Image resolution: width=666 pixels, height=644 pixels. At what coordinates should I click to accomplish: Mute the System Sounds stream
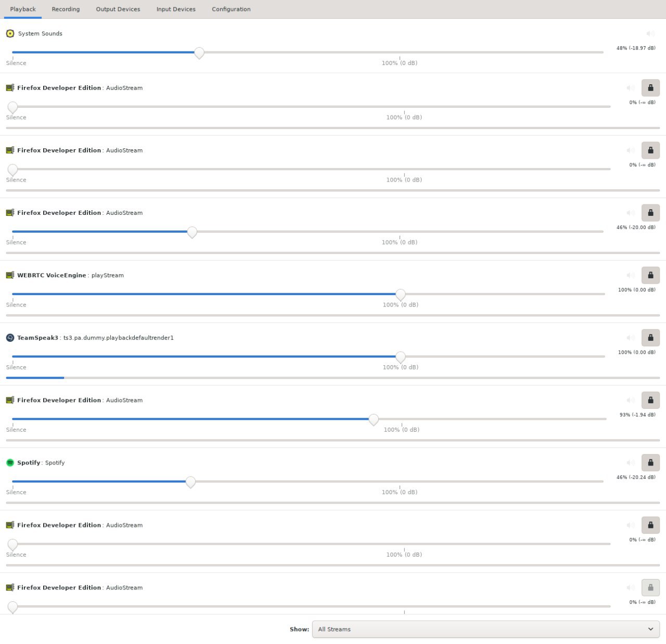650,33
